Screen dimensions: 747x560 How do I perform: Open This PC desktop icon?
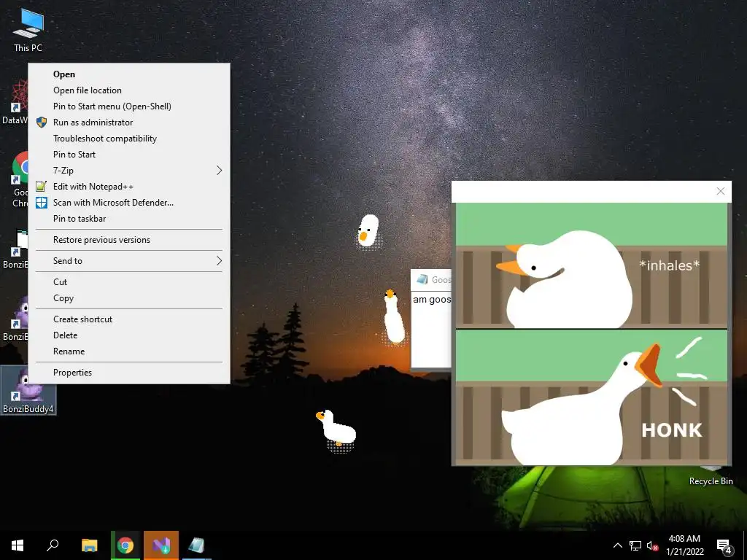coord(28,29)
